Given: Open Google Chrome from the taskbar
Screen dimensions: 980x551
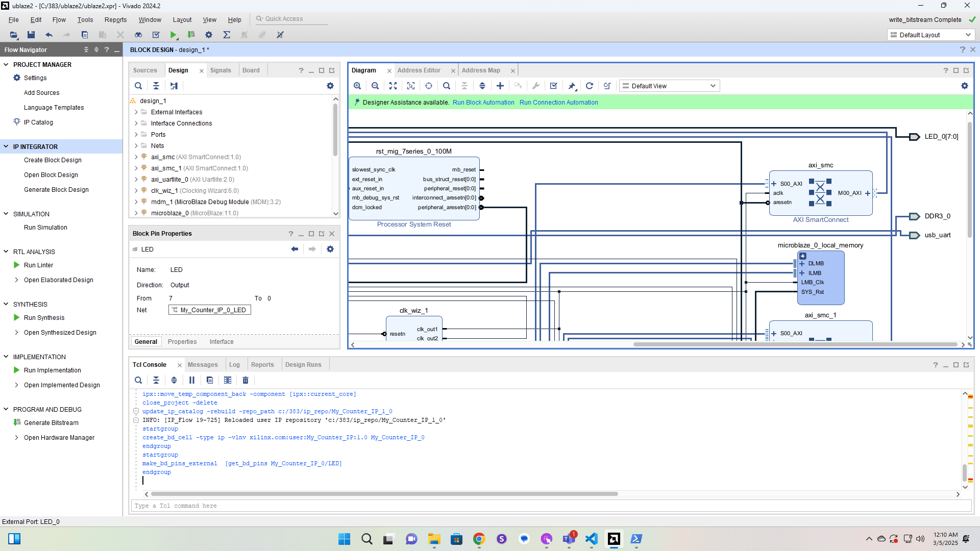Looking at the screenshot, I should coord(479,539).
